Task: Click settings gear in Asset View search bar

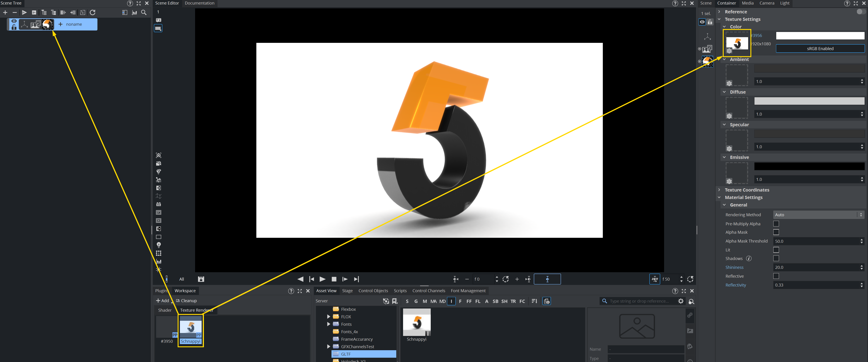Action: pos(681,301)
